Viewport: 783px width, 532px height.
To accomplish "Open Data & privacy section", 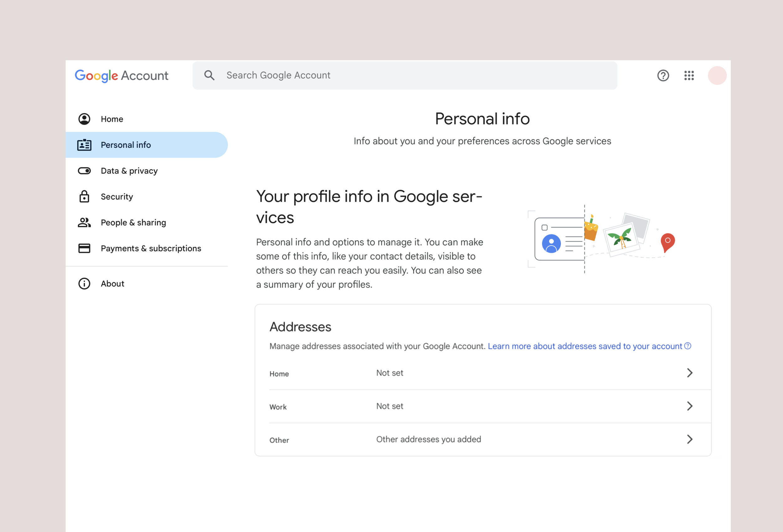I will pos(147,171).
